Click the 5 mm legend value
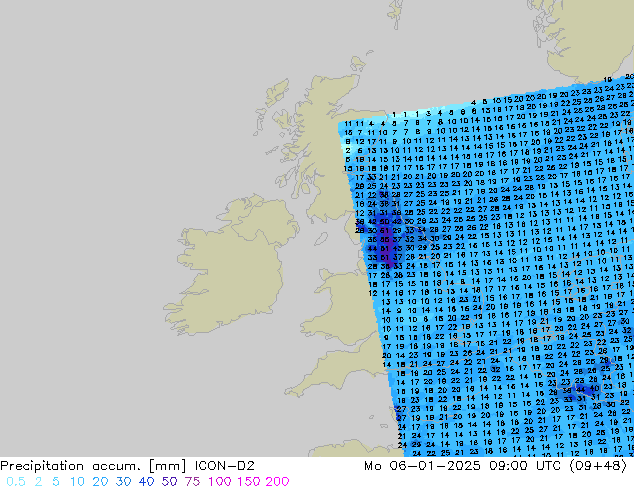 click(x=56, y=482)
